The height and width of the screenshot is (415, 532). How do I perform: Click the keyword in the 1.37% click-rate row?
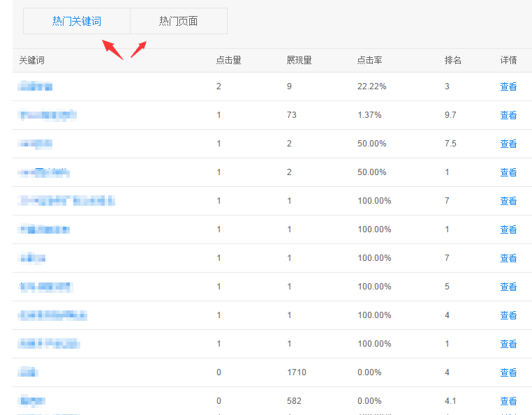[47, 115]
